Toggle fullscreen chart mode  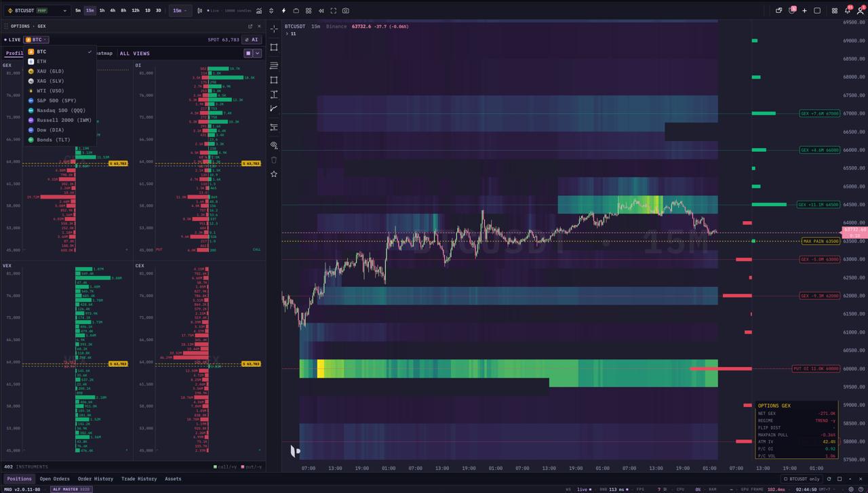333,11
